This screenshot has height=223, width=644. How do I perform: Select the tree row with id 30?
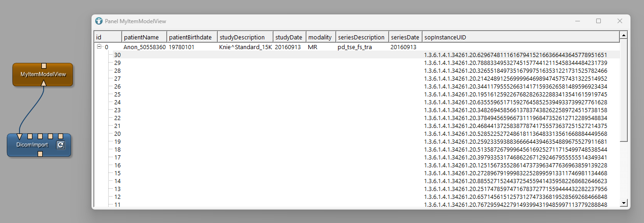[117, 55]
